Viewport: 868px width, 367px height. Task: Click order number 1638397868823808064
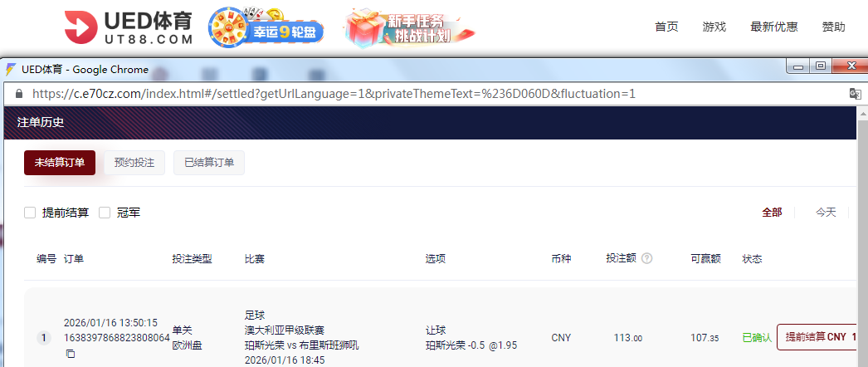pos(117,338)
